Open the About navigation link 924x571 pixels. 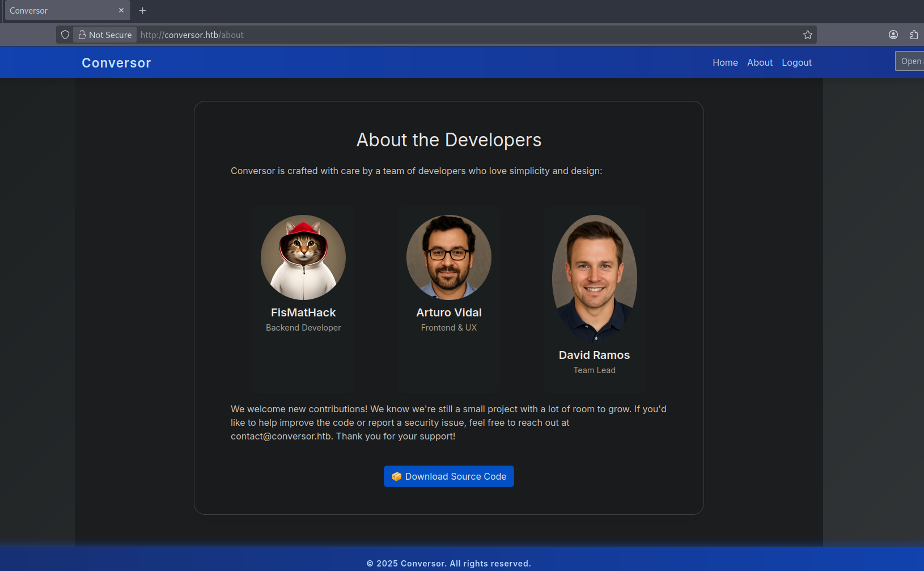coord(760,62)
